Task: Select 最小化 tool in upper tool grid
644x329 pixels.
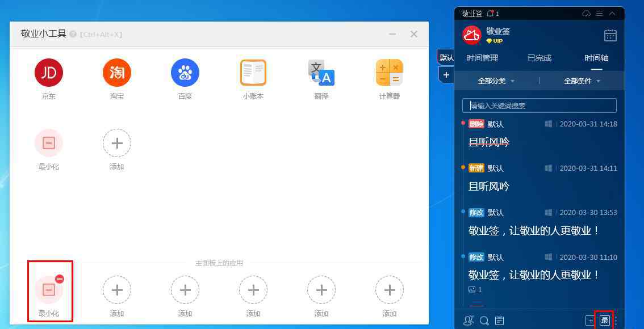Action: (49, 143)
